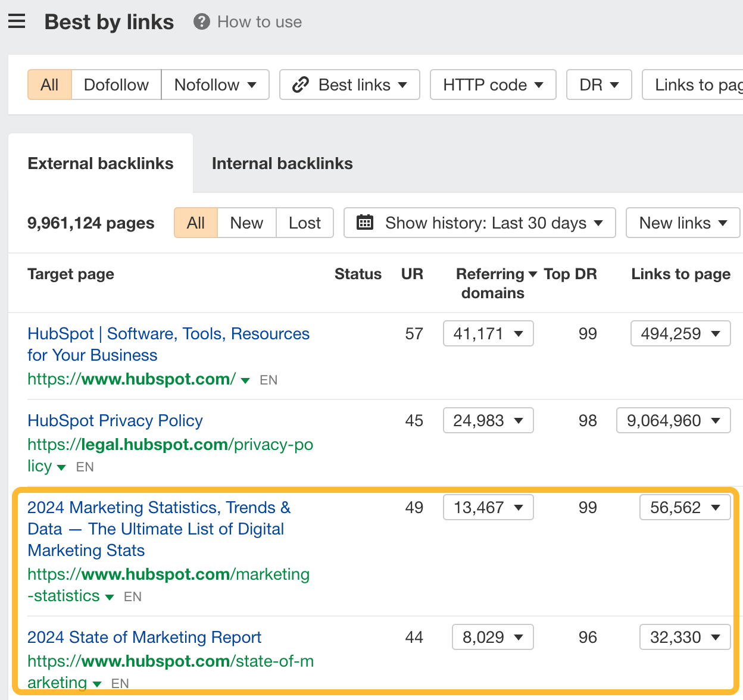The height and width of the screenshot is (700, 743).
Task: Select the Dofollow filter
Action: coord(115,85)
